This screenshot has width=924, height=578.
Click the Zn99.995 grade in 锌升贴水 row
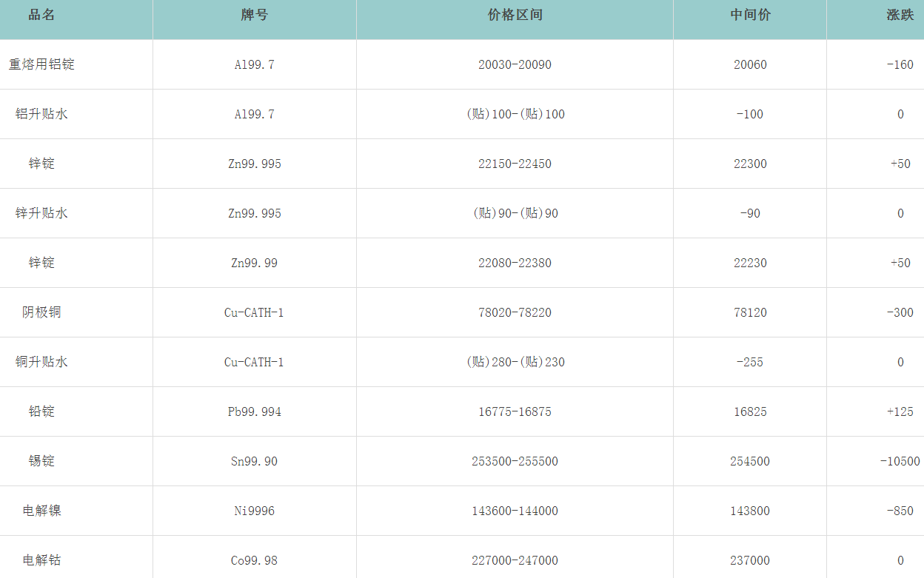[254, 213]
